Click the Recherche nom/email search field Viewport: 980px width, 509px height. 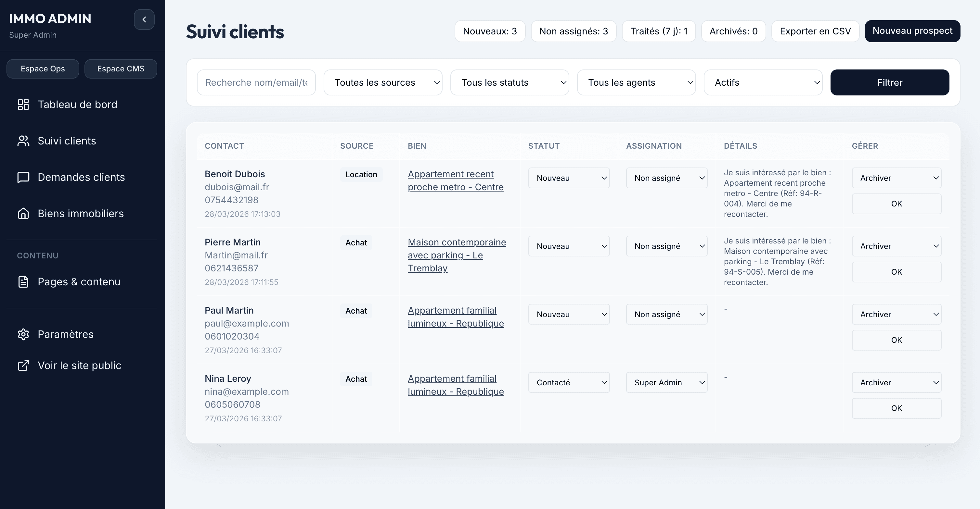tap(256, 82)
